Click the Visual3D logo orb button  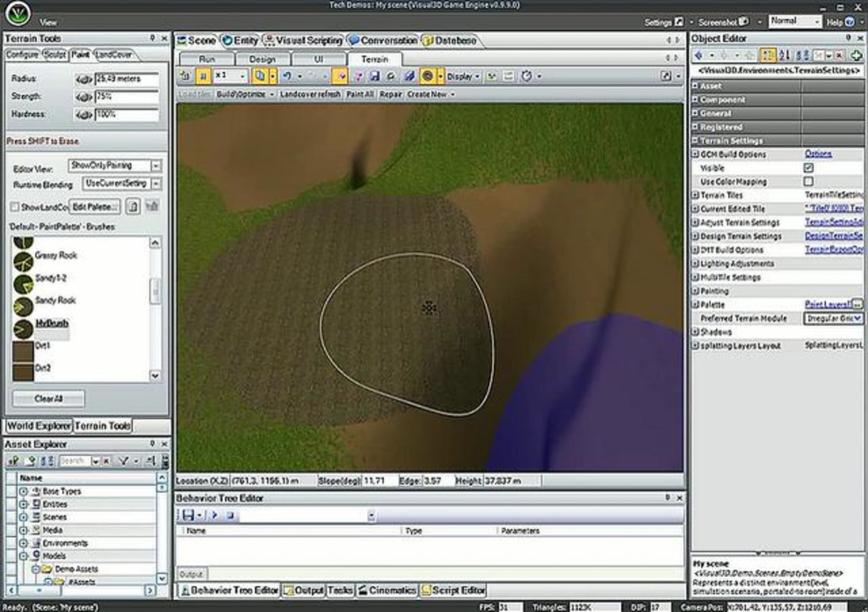coord(18,14)
